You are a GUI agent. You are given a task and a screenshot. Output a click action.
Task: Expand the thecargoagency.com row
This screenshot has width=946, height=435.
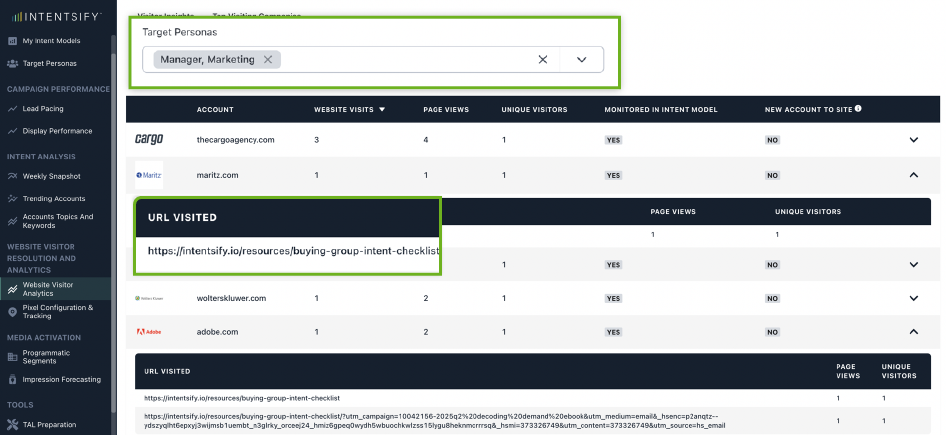click(x=913, y=140)
